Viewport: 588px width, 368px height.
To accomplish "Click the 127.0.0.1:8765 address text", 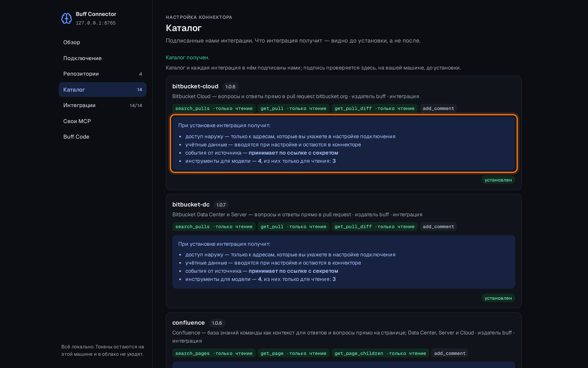I will click(x=96, y=23).
